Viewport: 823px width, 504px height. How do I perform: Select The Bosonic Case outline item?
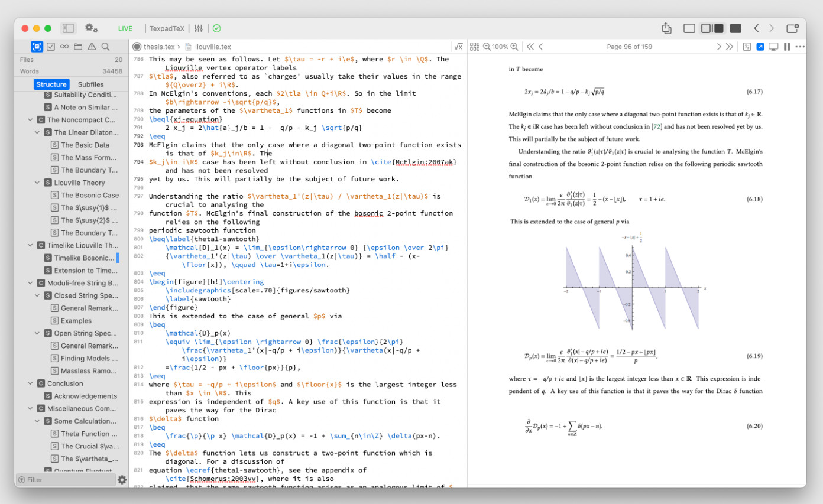(x=85, y=195)
